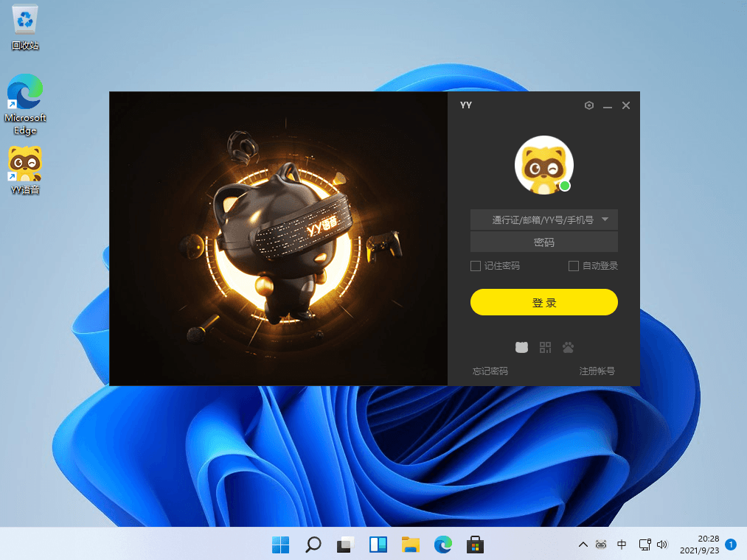Change online status green dot
The image size is (747, 560).
[x=565, y=186]
